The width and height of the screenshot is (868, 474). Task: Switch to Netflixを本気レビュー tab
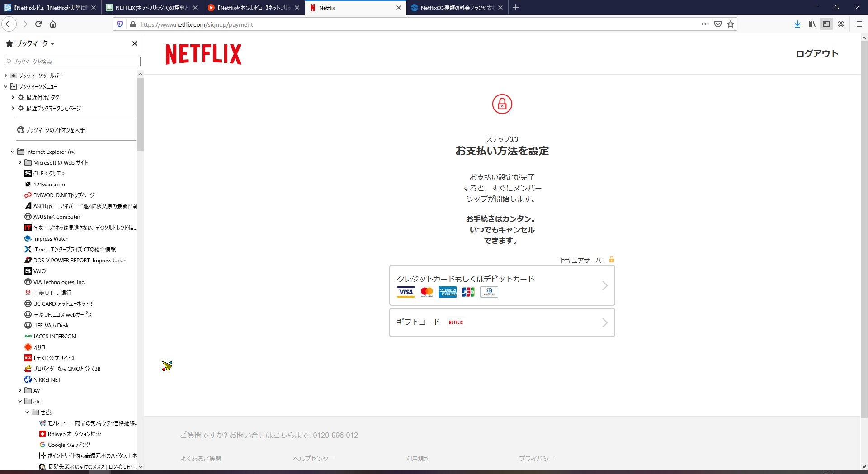tap(253, 8)
